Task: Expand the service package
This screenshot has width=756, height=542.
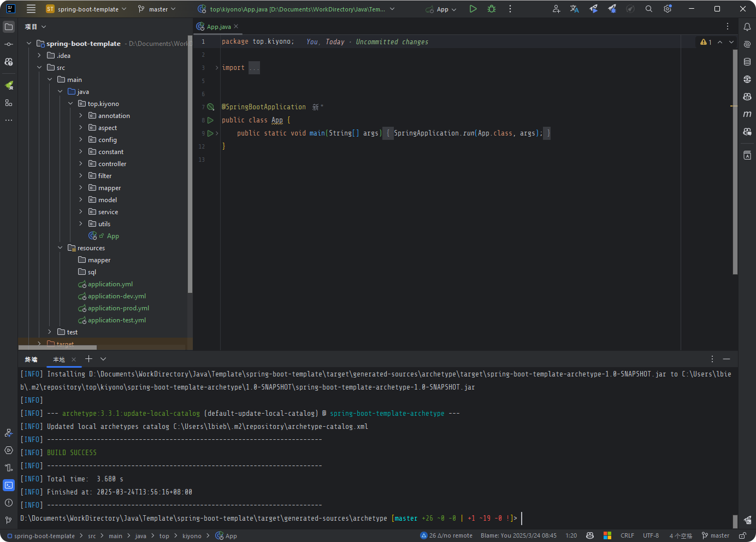Action: click(x=81, y=212)
